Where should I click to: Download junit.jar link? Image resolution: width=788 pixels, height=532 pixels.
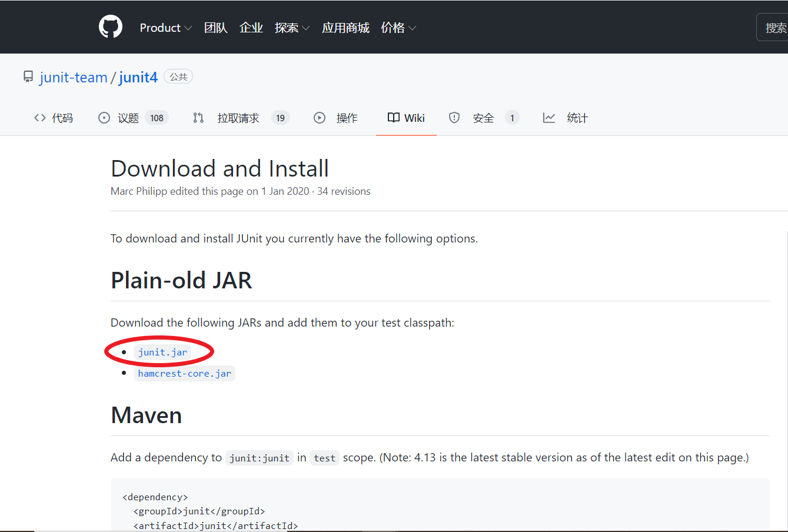pyautogui.click(x=162, y=352)
